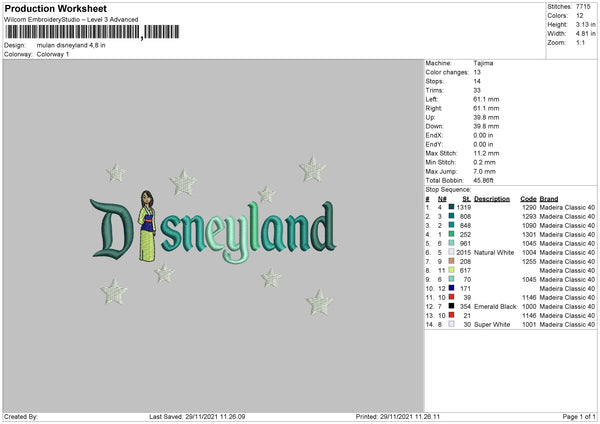Select the red swatch with 39 stitches
Screen dimensions: 600x424
[451, 297]
